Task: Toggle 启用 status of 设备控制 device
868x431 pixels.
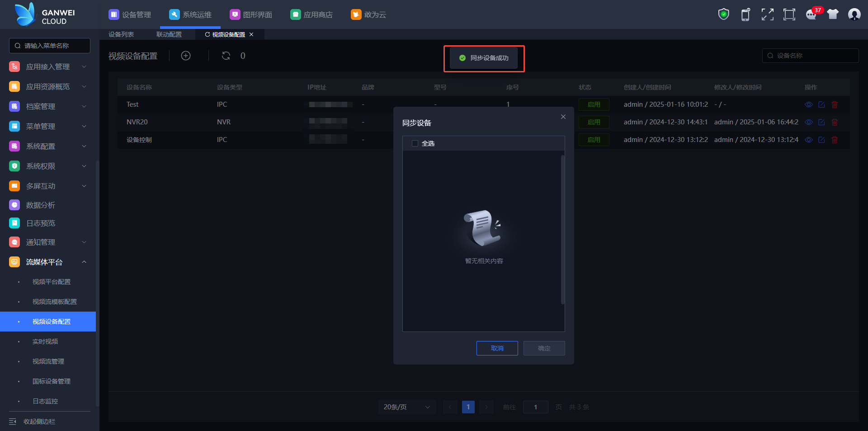Action: [594, 140]
